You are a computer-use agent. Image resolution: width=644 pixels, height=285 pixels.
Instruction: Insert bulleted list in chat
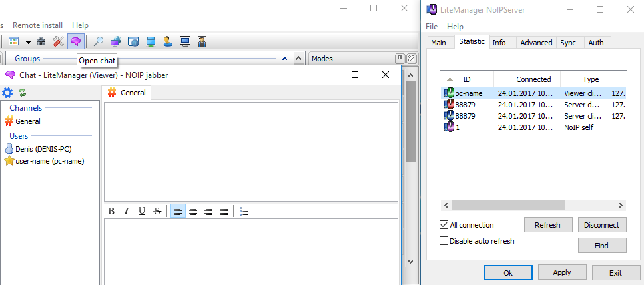tap(244, 212)
